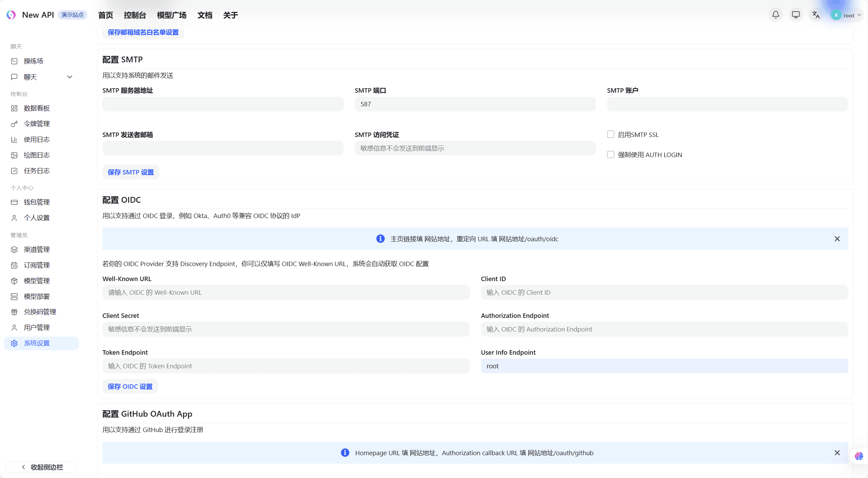
Task: Dismiss the OIDC info banner
Action: click(837, 238)
